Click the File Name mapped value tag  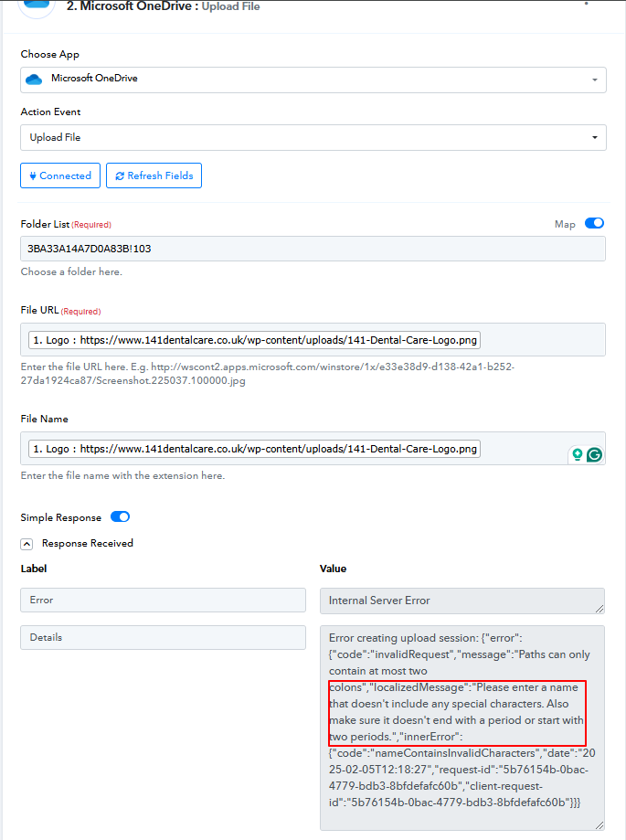click(254, 449)
